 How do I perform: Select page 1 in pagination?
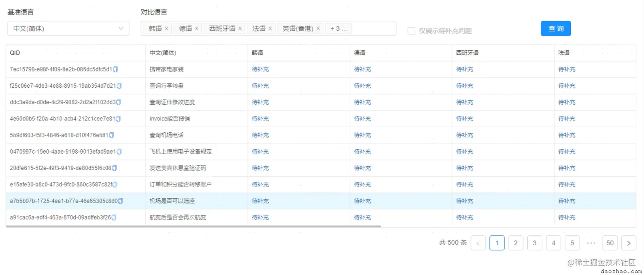point(497,243)
